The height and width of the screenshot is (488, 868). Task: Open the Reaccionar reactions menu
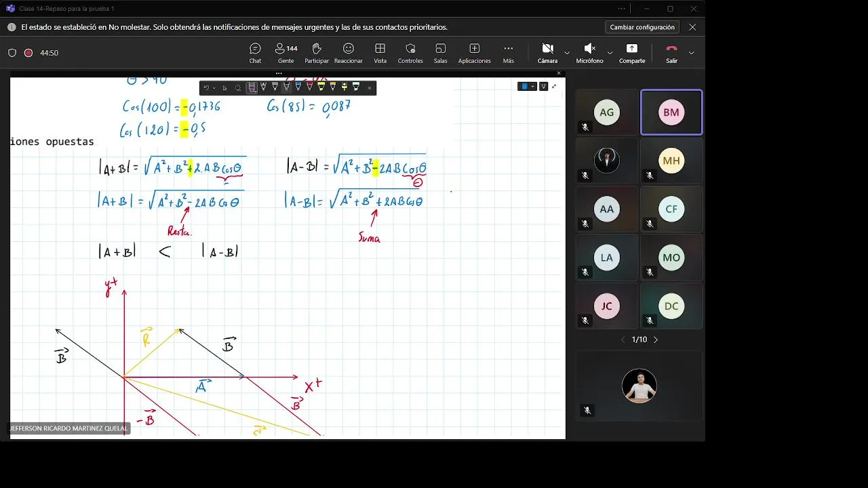(x=348, y=54)
